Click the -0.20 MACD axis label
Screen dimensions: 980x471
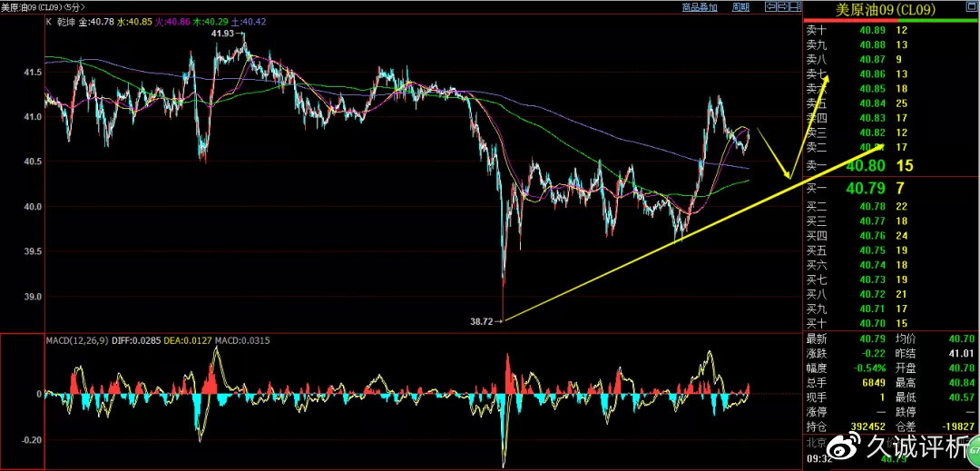pyautogui.click(x=31, y=440)
